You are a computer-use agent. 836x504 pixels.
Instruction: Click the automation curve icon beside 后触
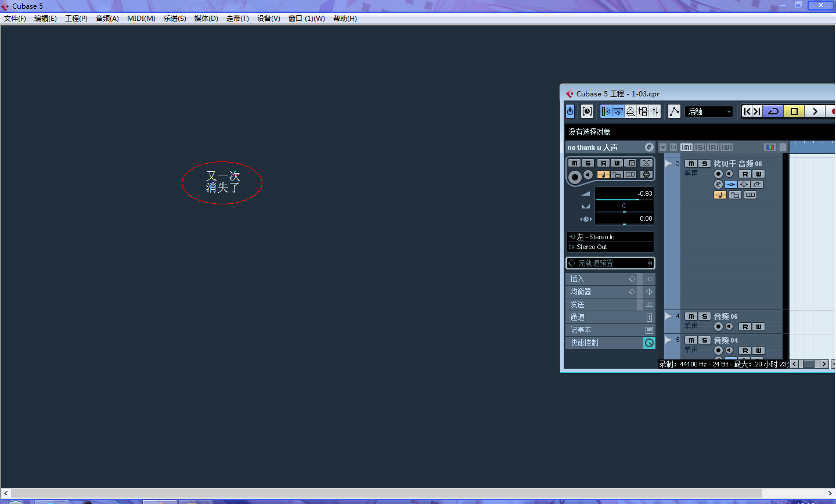[x=674, y=111]
